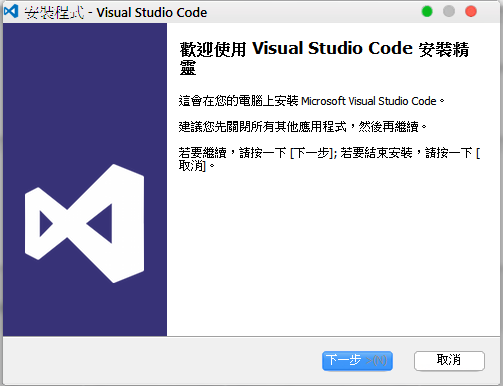Click the paragraph starting with 若要繼續
The width and height of the screenshot is (503, 386).
point(329,159)
